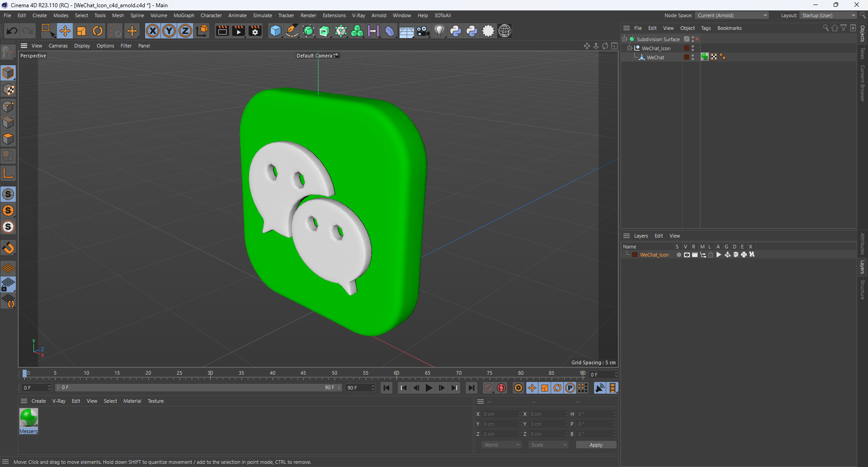The image size is (868, 467).
Task: Open the Deformer bend icon
Action: 390,31
